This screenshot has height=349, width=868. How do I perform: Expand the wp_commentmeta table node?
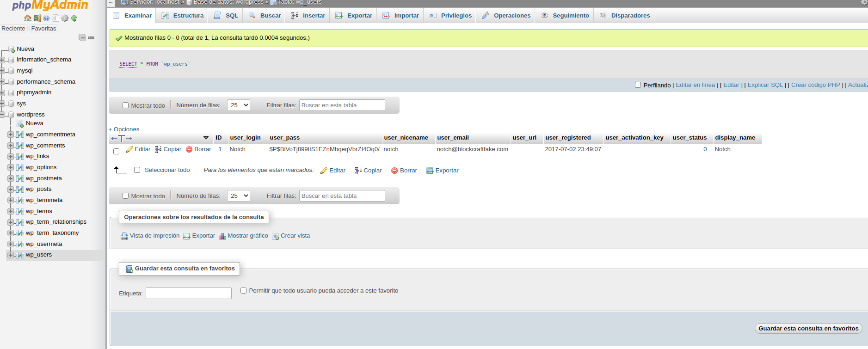(x=11, y=135)
